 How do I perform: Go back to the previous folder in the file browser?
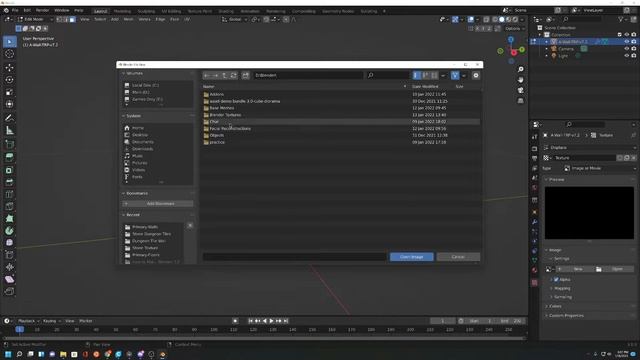207,76
